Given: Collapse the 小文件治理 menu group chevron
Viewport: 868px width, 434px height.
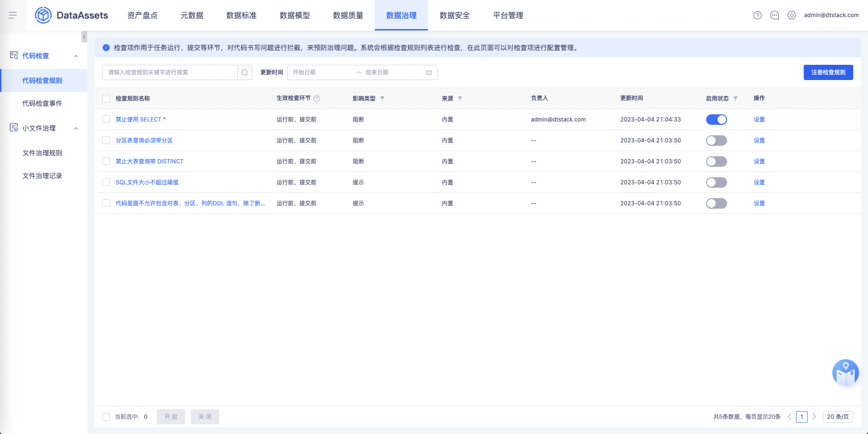Looking at the screenshot, I should coord(76,129).
